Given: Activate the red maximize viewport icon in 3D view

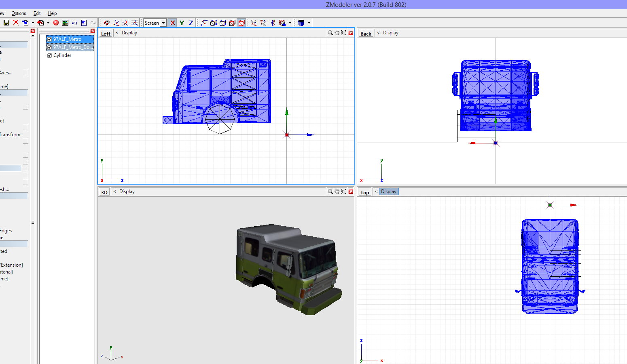Looking at the screenshot, I should (x=351, y=191).
